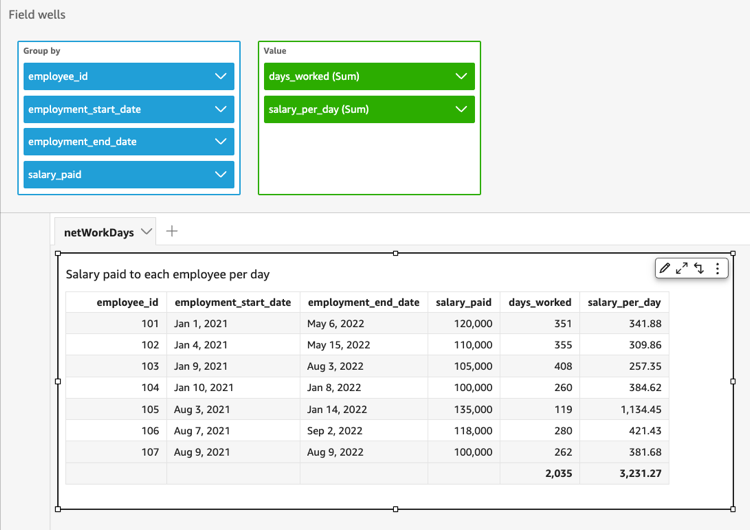This screenshot has width=750, height=530.
Task: Open the netWorkDays tab dropdown arrow
Action: [x=146, y=232]
